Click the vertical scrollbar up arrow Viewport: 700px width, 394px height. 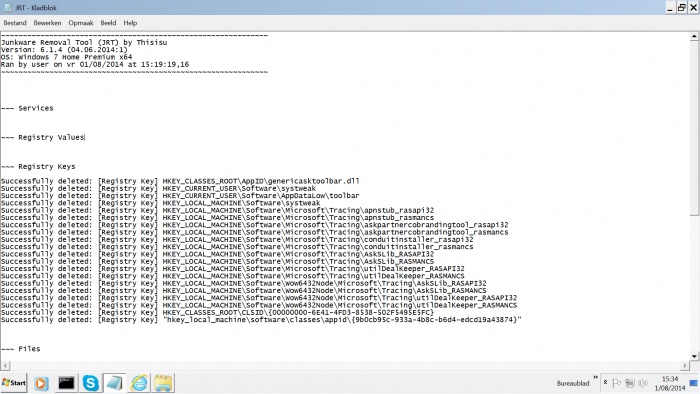[x=694, y=37]
